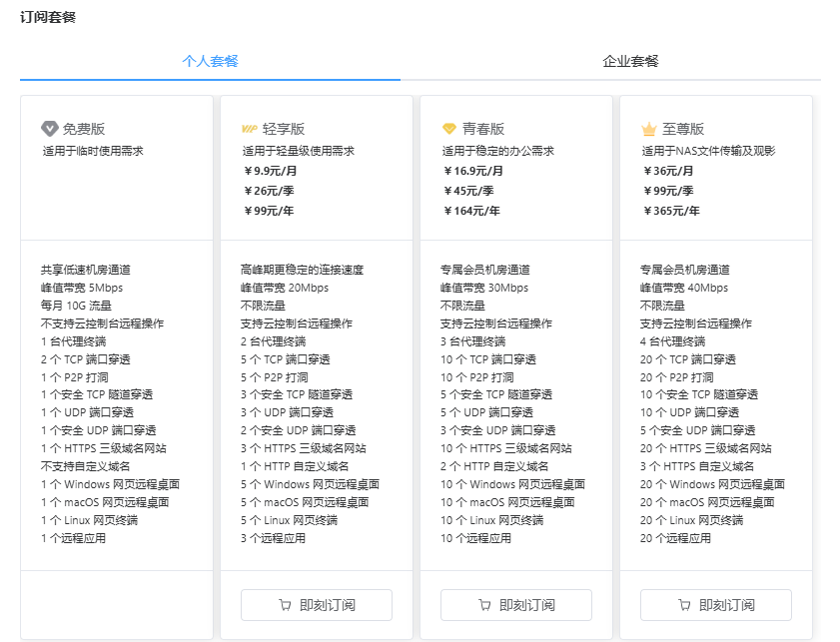Subscribe to 青春版 with 即刻订阅
This screenshot has height=642, width=840.
516,605
